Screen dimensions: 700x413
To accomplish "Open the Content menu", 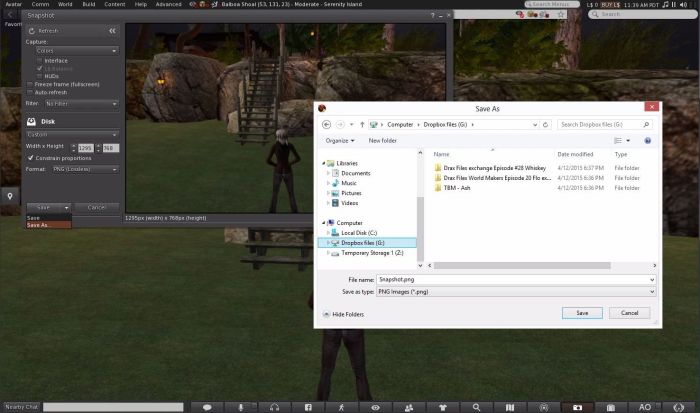I will pyautogui.click(x=115, y=4).
